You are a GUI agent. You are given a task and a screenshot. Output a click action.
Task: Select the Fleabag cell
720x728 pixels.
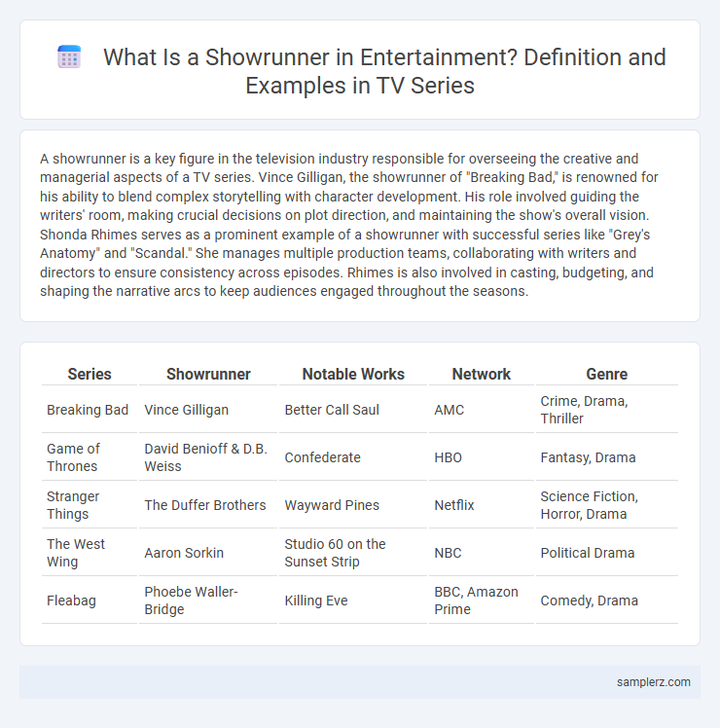[x=90, y=601]
